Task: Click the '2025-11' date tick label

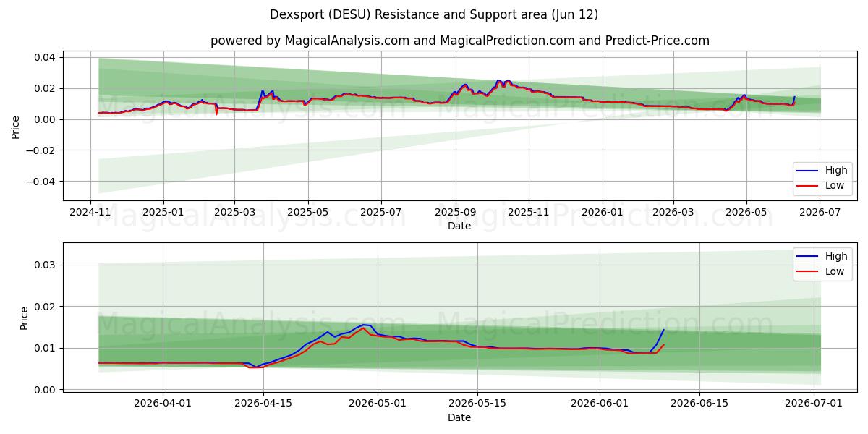Action: click(529, 212)
